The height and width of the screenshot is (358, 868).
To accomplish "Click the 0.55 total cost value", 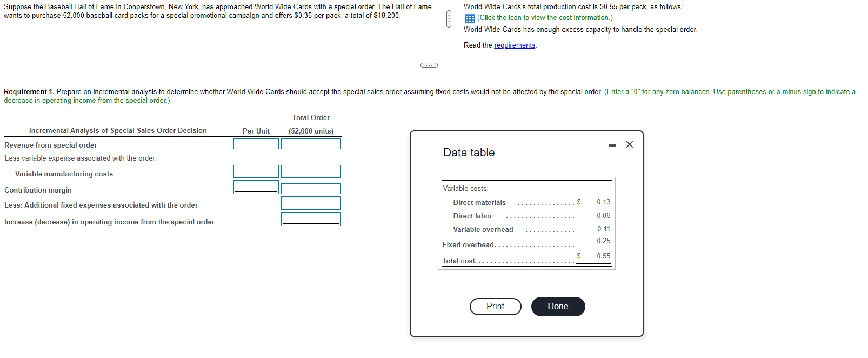I will coord(604,256).
